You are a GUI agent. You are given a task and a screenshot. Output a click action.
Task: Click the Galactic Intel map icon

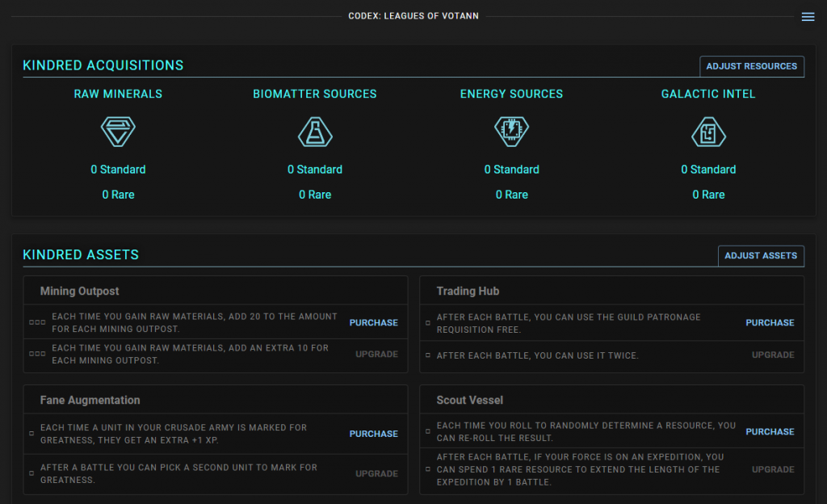point(708,131)
